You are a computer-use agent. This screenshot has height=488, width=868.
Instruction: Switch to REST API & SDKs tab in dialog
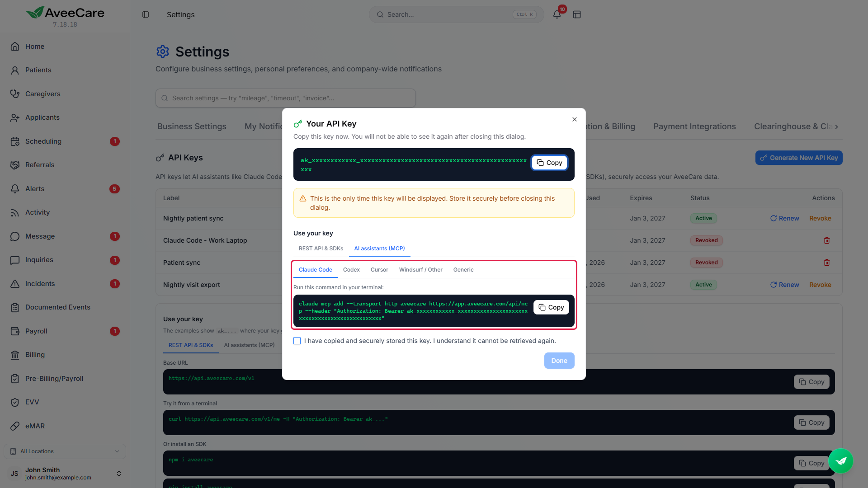(321, 249)
